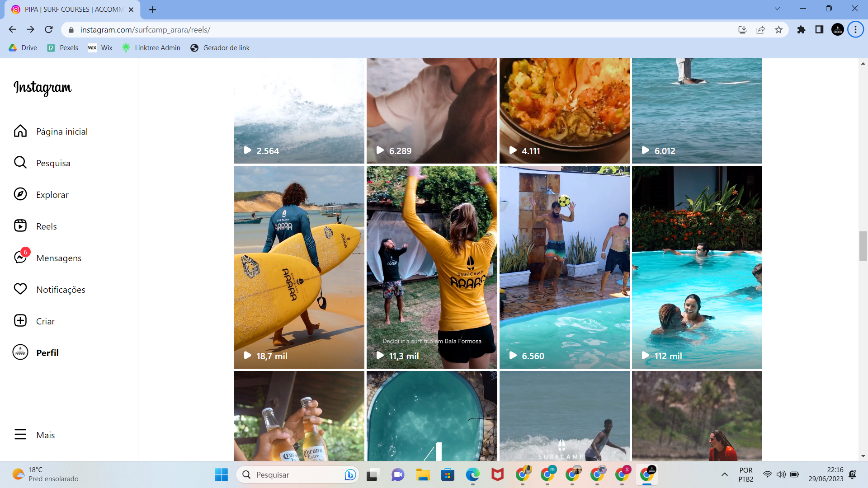Click page vertical scrollbar thumb
The width and height of the screenshot is (868, 488).
pyautogui.click(x=863, y=246)
